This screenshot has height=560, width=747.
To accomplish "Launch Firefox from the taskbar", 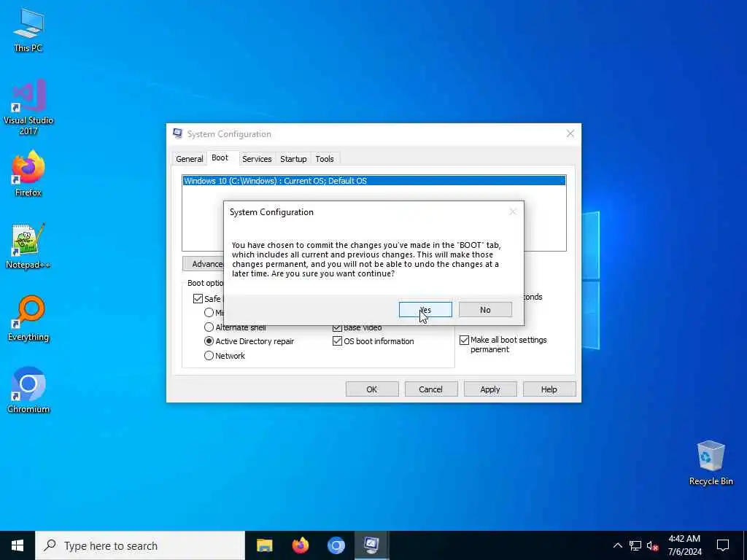I will [300, 545].
